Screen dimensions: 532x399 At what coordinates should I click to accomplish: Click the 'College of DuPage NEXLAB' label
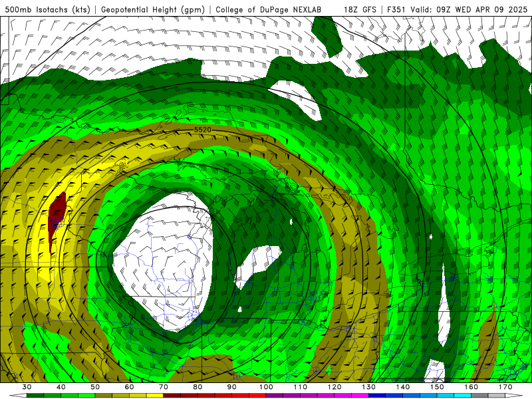(x=269, y=10)
